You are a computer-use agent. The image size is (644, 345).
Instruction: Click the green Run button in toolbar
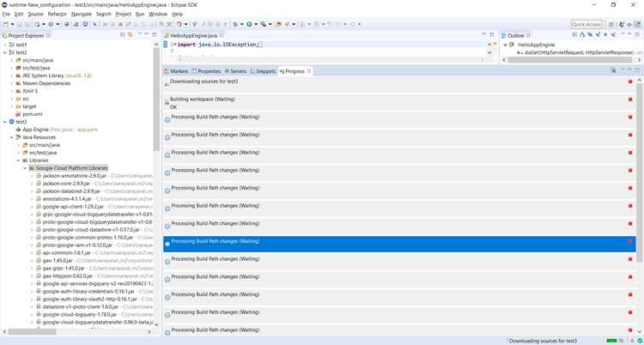pyautogui.click(x=249, y=24)
